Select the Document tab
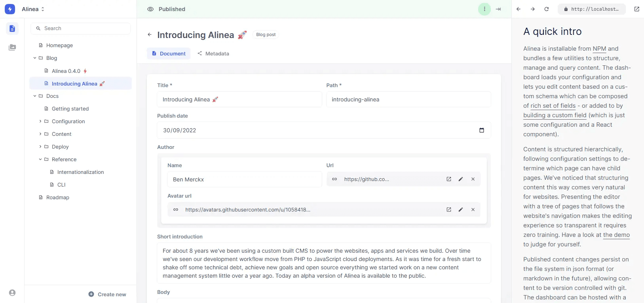The height and width of the screenshot is (303, 644). [169, 53]
